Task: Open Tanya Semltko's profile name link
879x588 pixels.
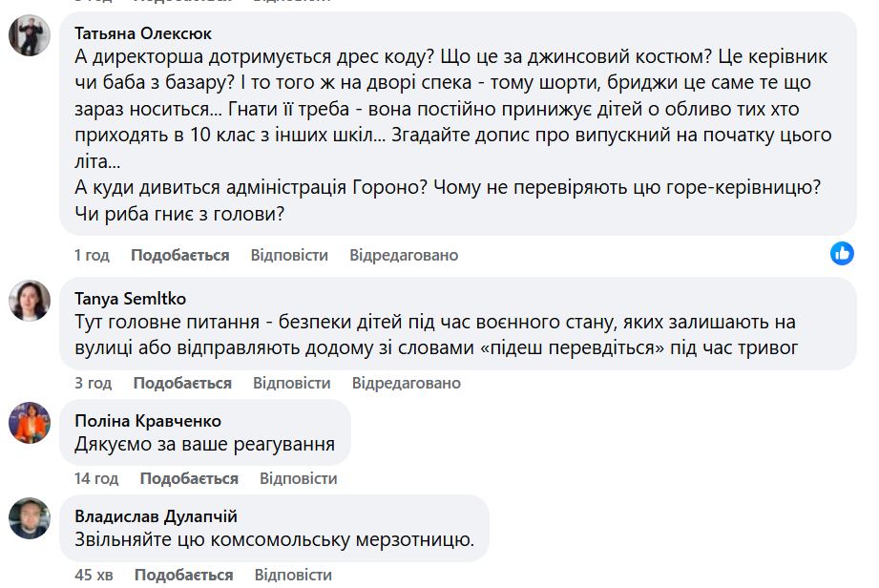Action: pos(131,298)
